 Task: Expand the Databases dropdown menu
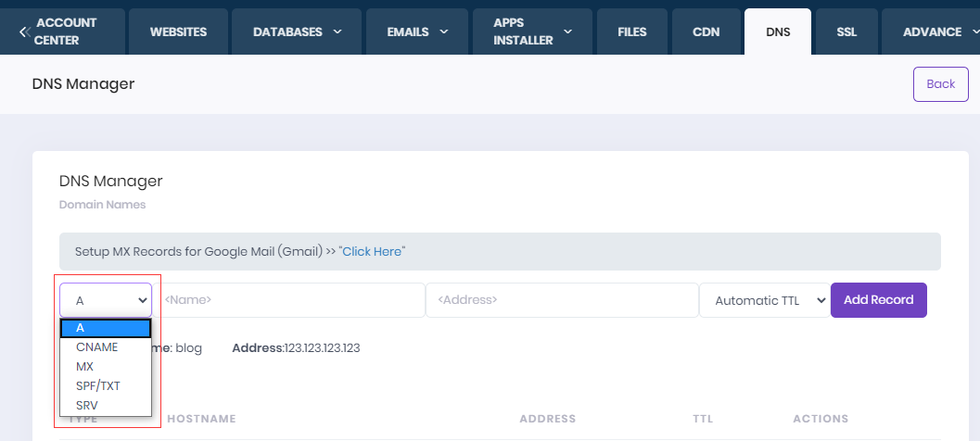click(x=298, y=31)
